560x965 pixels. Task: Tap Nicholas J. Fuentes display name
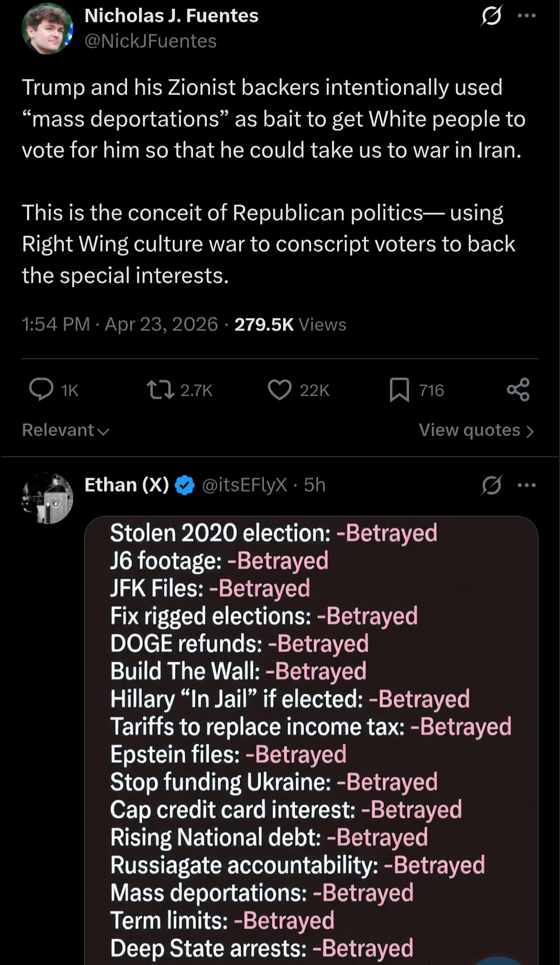click(x=171, y=16)
